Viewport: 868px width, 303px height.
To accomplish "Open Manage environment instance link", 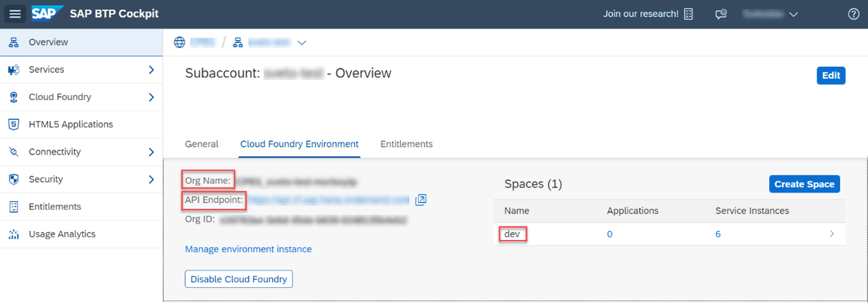I will [248, 249].
